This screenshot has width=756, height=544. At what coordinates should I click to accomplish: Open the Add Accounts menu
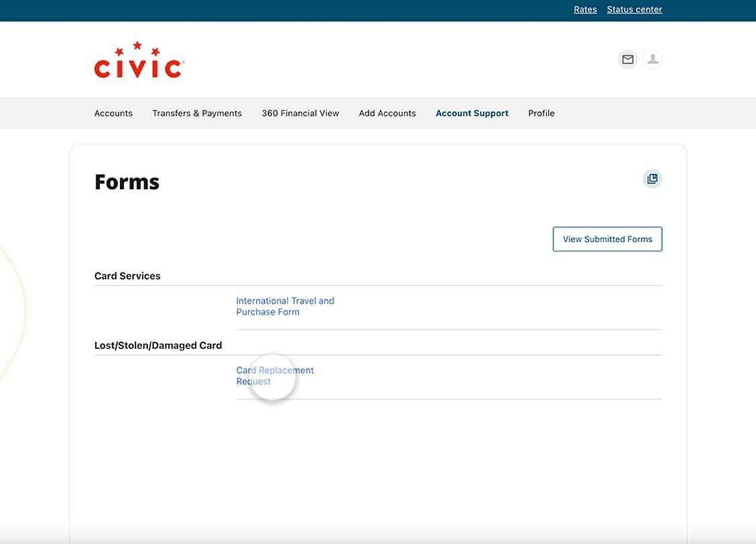(387, 113)
